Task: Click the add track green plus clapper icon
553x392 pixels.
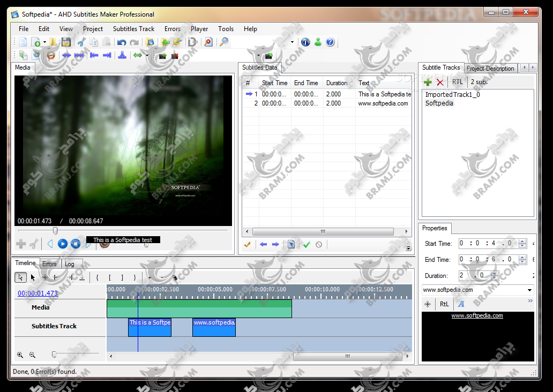Action: coord(162,56)
